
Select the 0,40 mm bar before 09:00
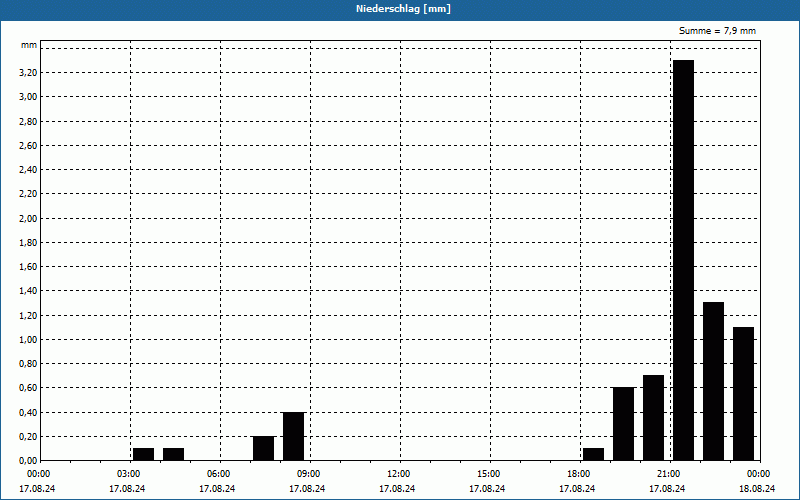point(293,436)
